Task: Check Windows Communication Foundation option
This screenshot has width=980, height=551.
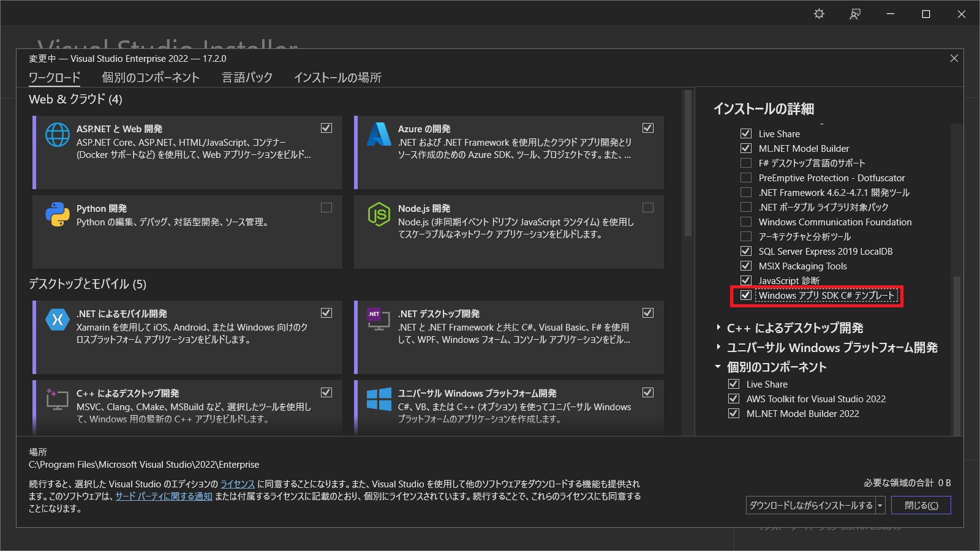Action: tap(746, 222)
